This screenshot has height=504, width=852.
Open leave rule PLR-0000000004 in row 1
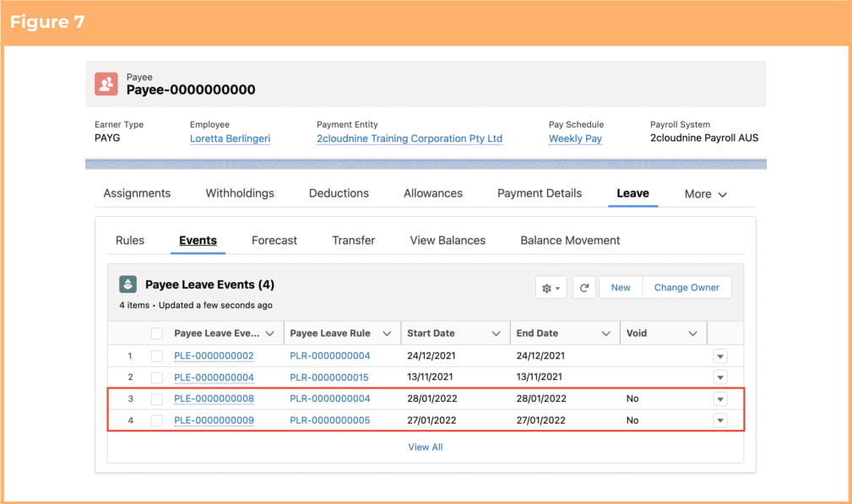click(x=330, y=355)
